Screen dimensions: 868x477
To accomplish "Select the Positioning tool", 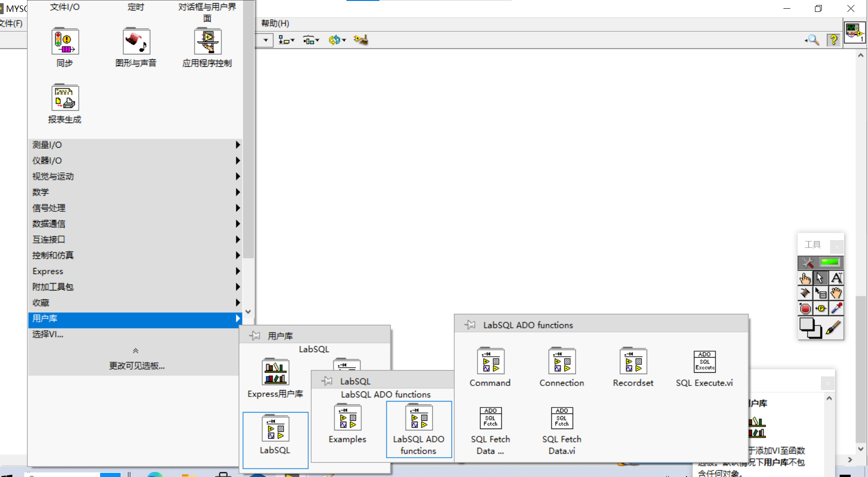I will point(820,278).
